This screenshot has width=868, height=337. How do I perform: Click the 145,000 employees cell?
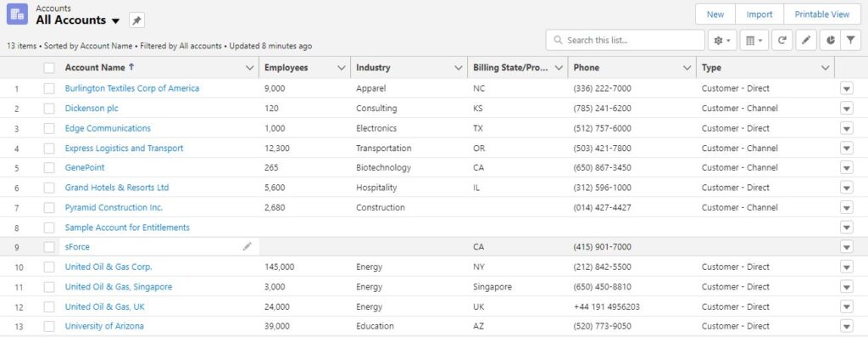click(280, 267)
